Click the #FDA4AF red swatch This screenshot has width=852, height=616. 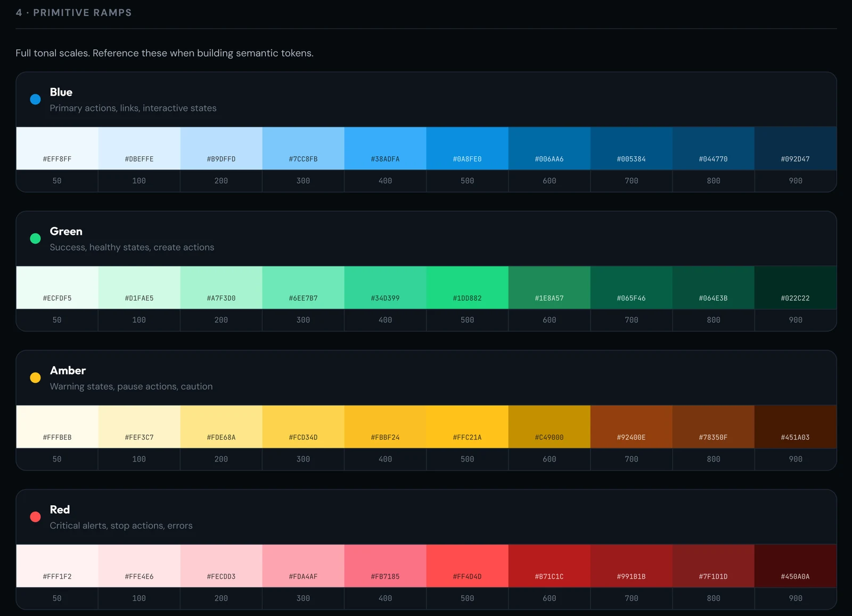click(x=304, y=566)
